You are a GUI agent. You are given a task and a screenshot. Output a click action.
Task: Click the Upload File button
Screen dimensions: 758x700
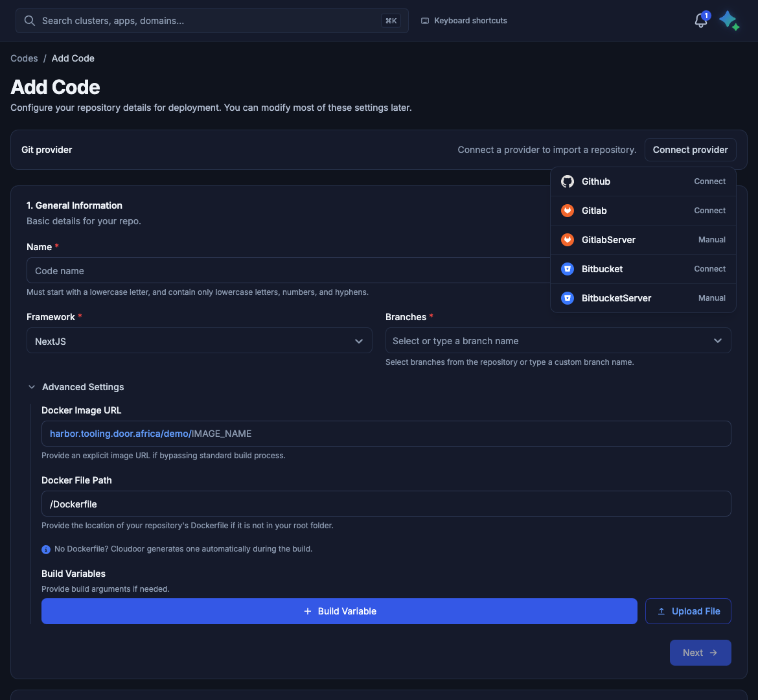click(688, 611)
